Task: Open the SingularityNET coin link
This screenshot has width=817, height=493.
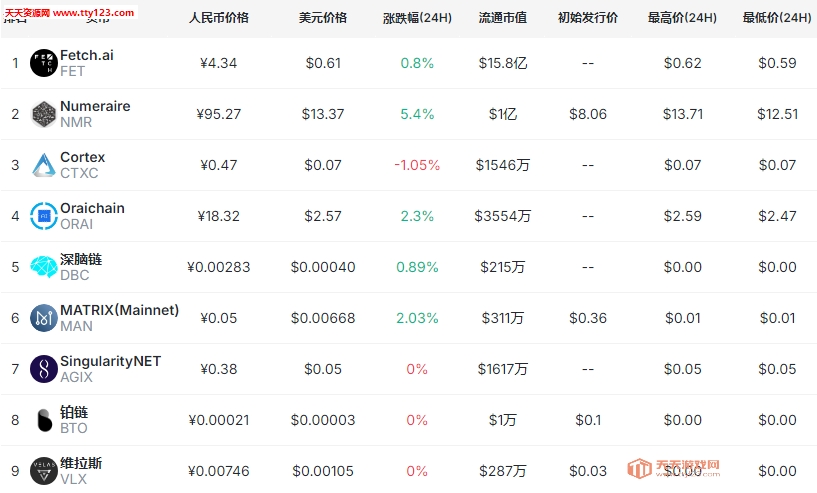Action: coord(110,361)
